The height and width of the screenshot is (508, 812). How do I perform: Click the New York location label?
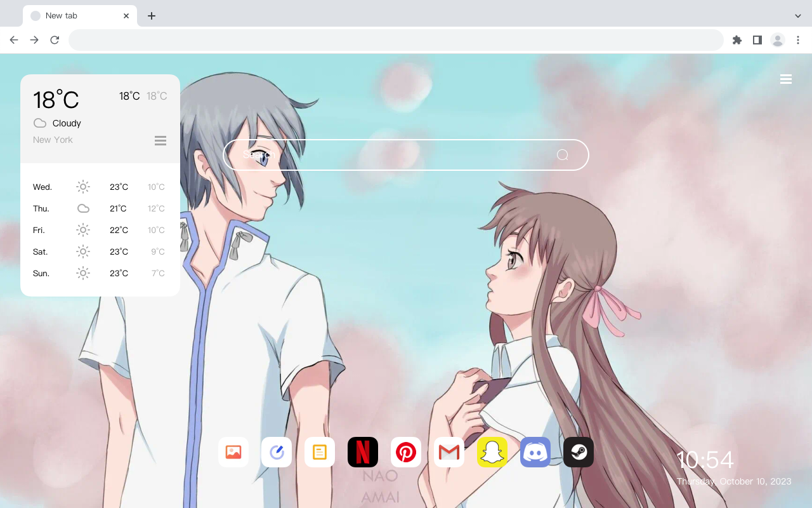53,140
